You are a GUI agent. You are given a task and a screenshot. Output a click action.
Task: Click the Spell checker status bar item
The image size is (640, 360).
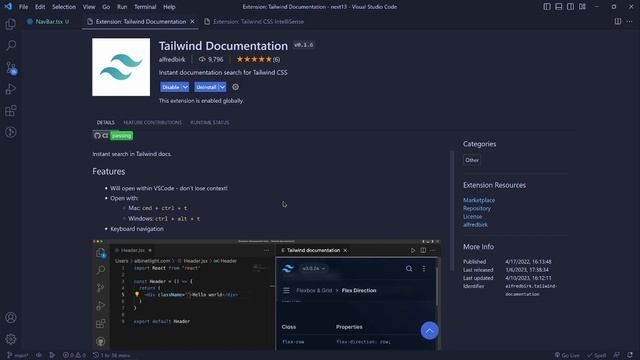pos(596,356)
